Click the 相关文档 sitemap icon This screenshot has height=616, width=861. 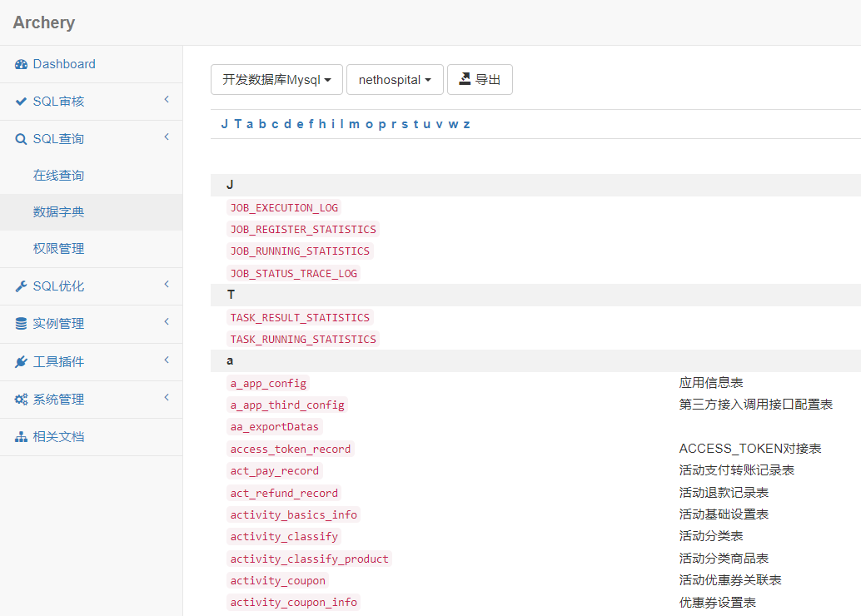click(22, 437)
